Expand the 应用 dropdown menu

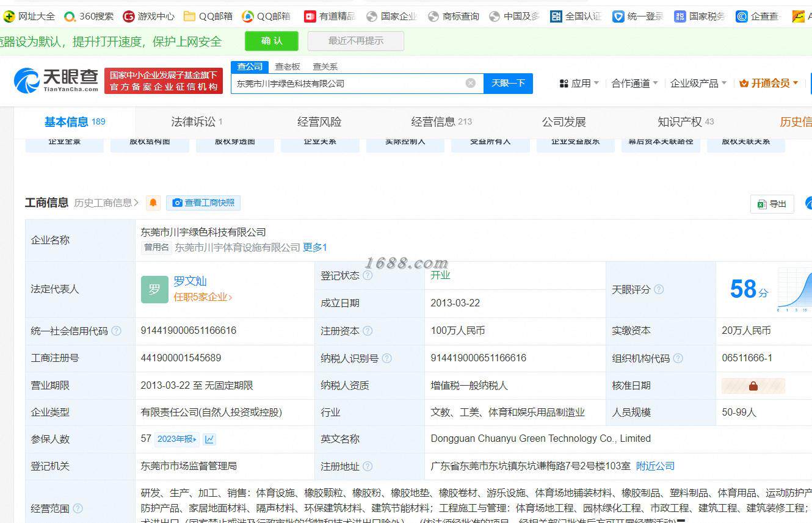click(x=580, y=83)
